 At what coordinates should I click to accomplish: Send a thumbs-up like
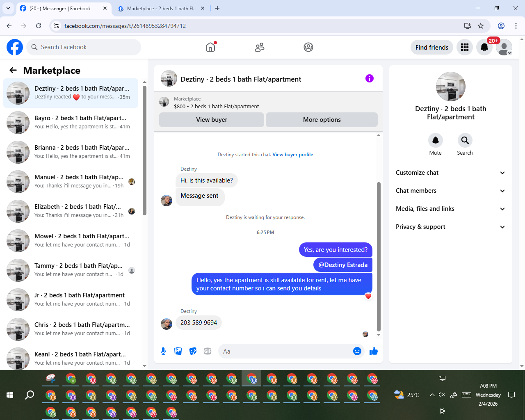click(x=374, y=351)
